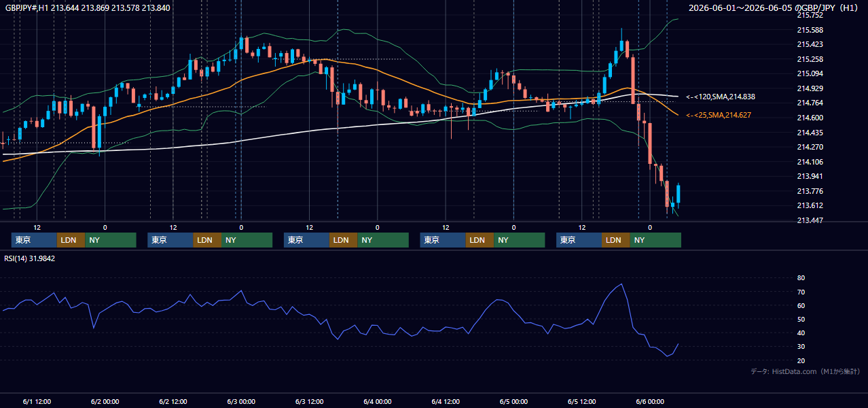This screenshot has height=408, width=868.
Task: Click price axis label 215.094
Action: pos(810,73)
